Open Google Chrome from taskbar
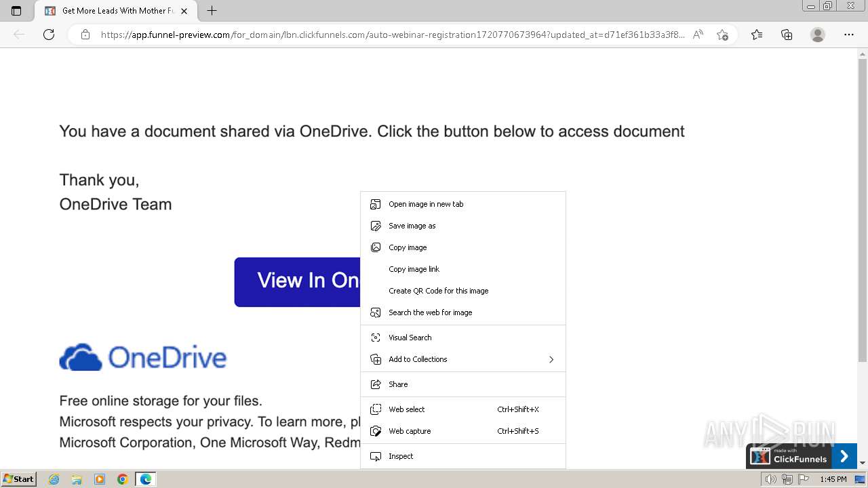Screen dimensions: 868x488 (123, 479)
